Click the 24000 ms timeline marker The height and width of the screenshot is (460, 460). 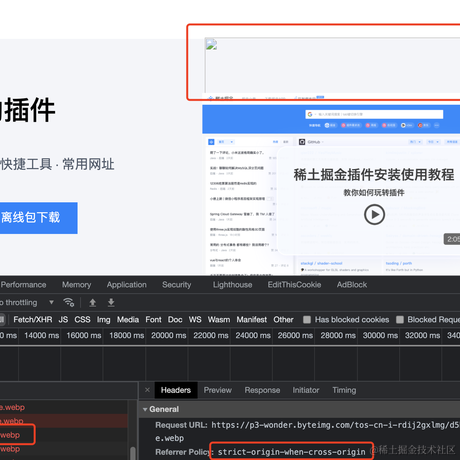(253, 335)
